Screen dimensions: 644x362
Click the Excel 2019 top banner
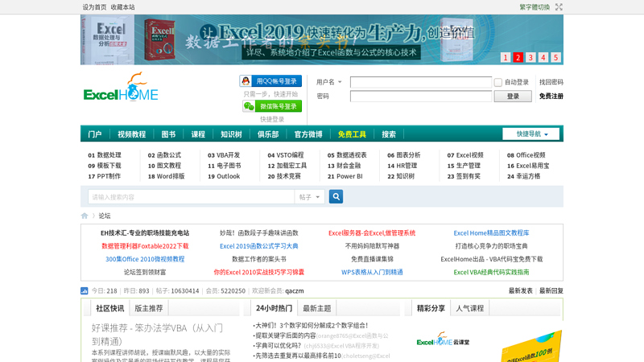(322, 39)
